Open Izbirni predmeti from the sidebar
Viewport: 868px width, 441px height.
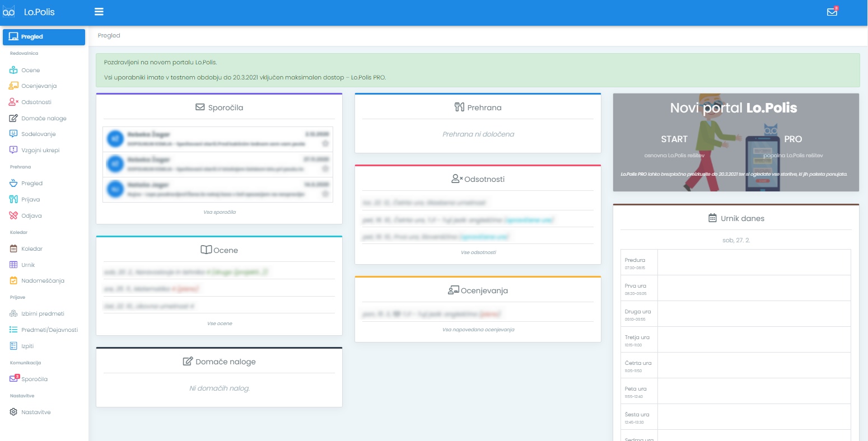[x=44, y=314]
